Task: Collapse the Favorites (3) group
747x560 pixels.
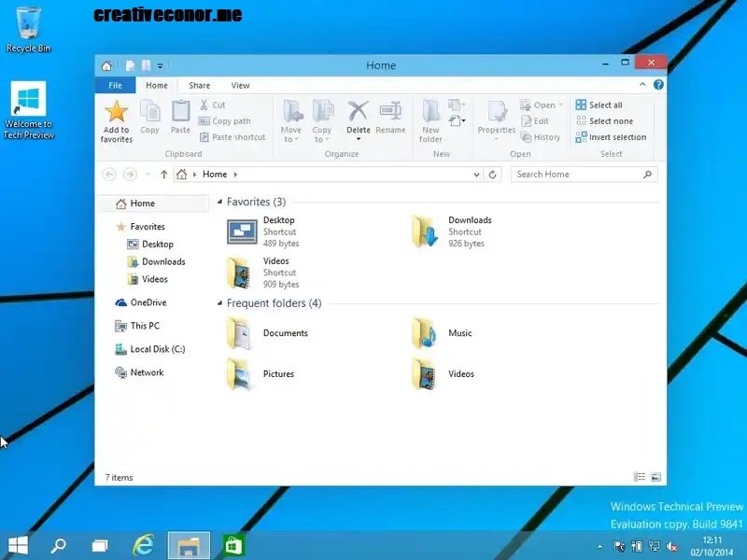Action: 219,202
